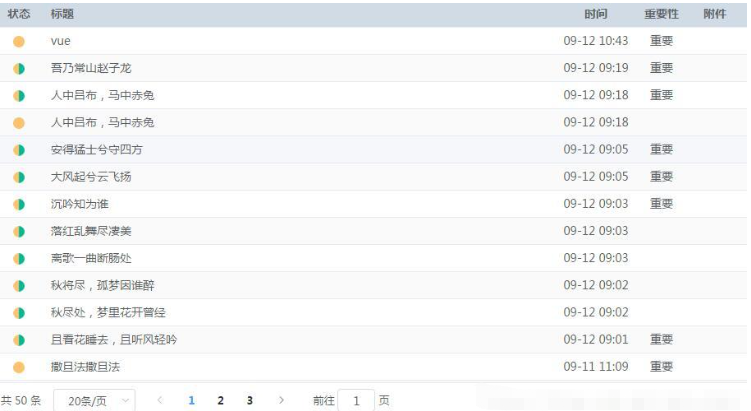The width and height of the screenshot is (751, 411).
Task: Open the 沉吟知为谁 message
Action: [x=80, y=204]
